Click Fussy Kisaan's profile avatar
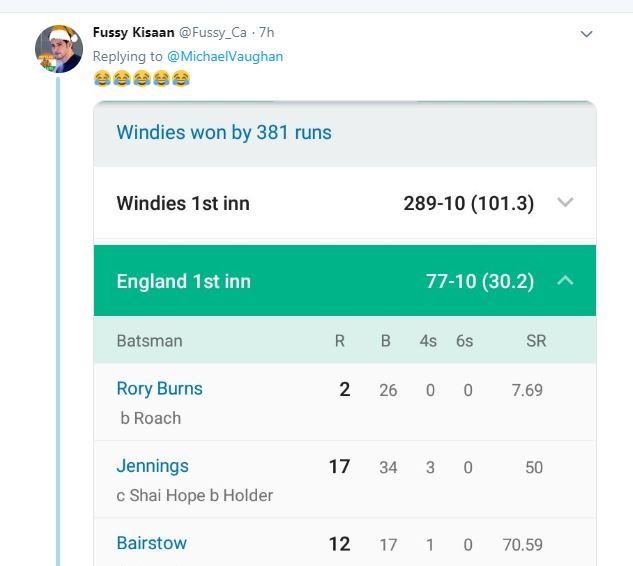The height and width of the screenshot is (566, 633). tap(59, 48)
